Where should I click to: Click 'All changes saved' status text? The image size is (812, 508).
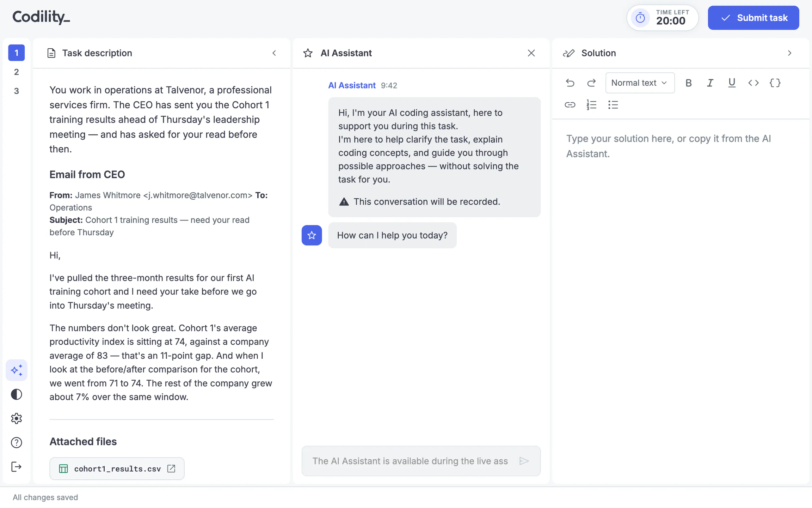[45, 497]
